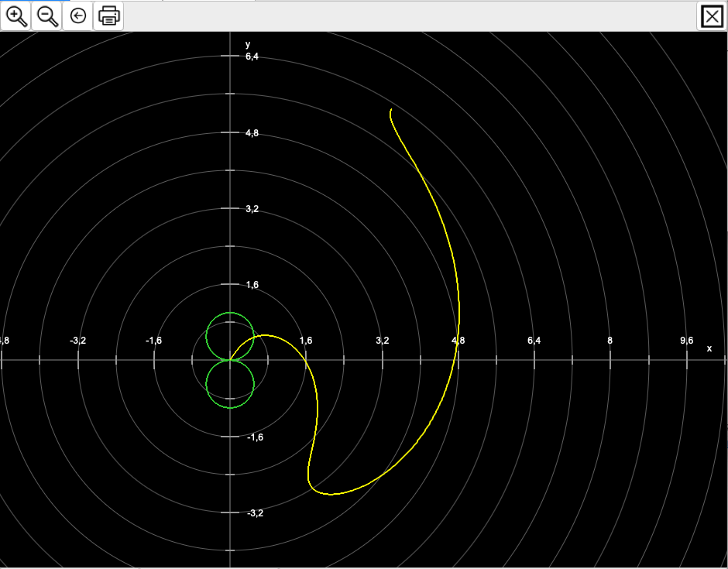The width and height of the screenshot is (728, 569).
Task: Click the 3,2 label on y-axis
Action: pos(252,209)
